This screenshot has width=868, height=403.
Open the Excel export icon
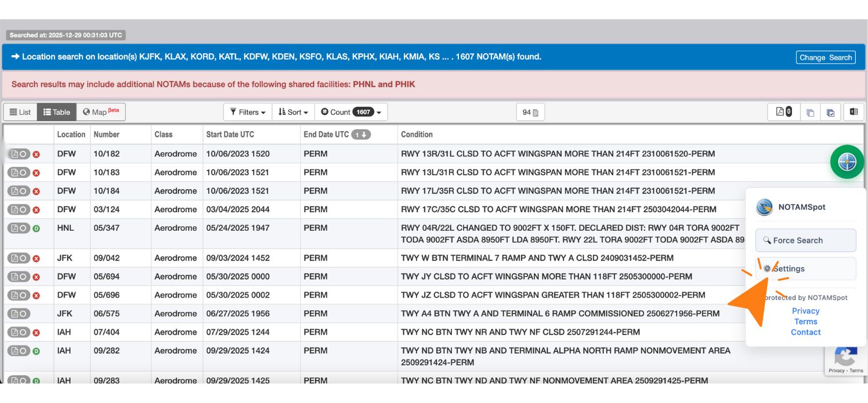[853, 112]
